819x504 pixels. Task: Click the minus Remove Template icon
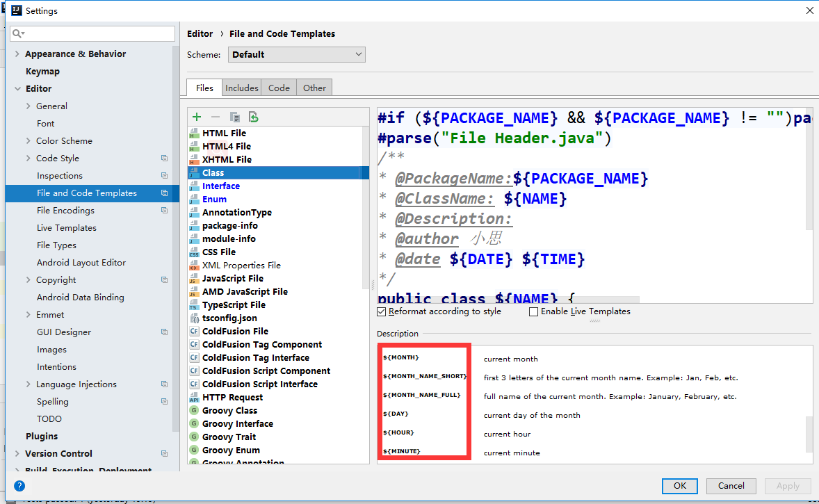216,117
